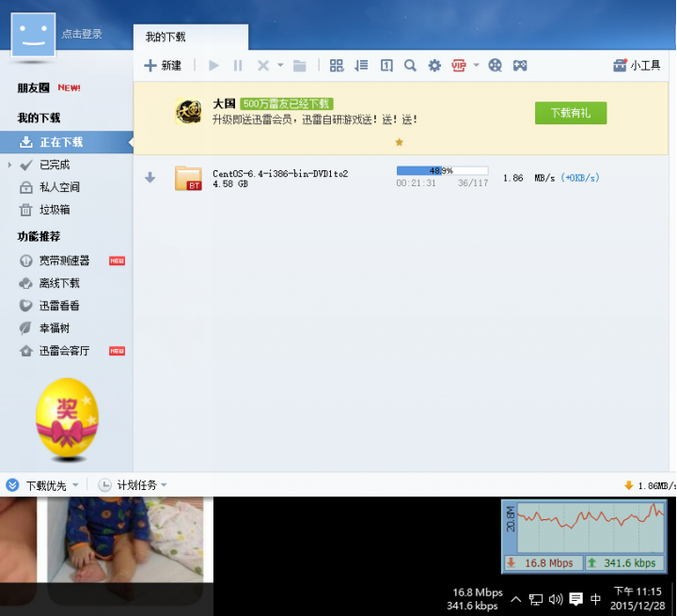Click the baby photo thumbnail
Screen dimensions: 677x616
[x=125, y=539]
